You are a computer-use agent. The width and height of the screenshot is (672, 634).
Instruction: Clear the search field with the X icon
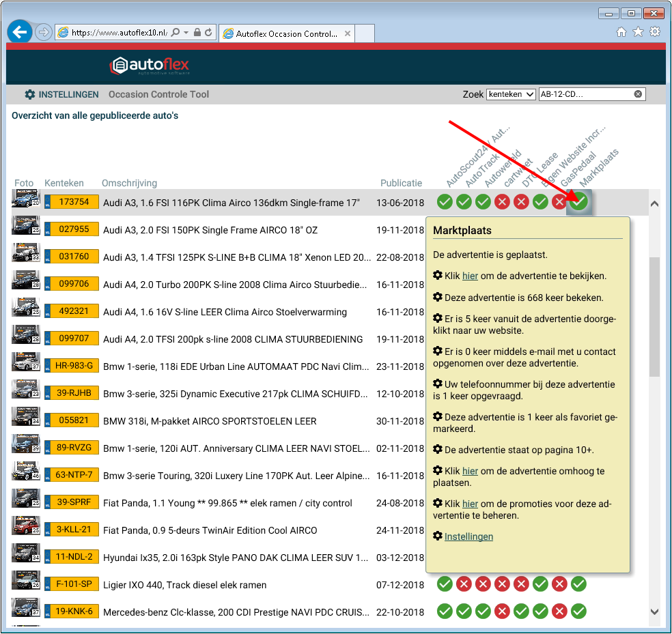[x=638, y=93]
